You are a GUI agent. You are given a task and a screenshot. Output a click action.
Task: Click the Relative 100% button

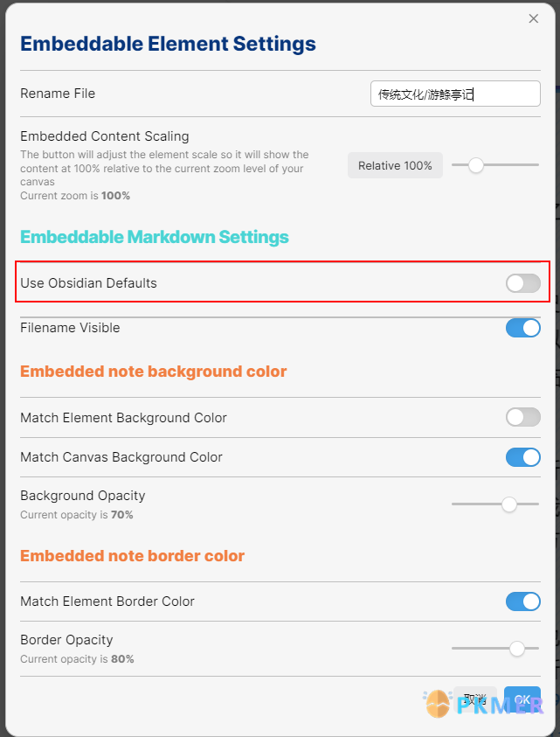395,165
